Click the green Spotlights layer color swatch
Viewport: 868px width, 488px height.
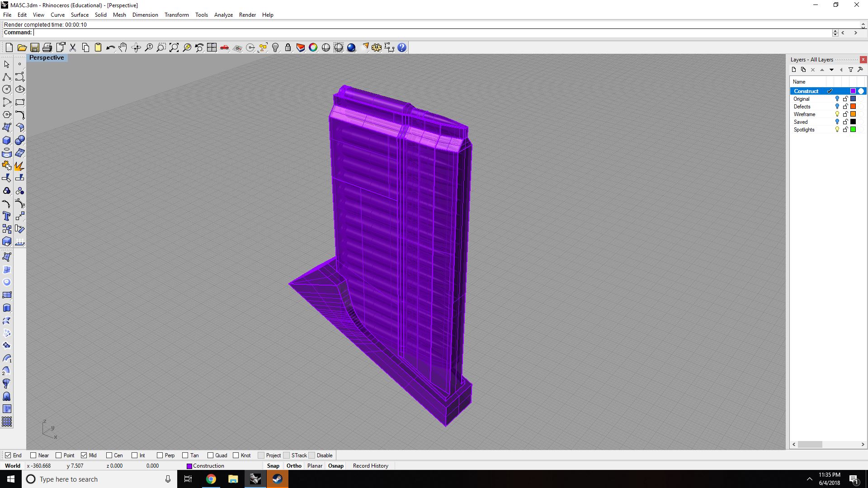pyautogui.click(x=853, y=130)
